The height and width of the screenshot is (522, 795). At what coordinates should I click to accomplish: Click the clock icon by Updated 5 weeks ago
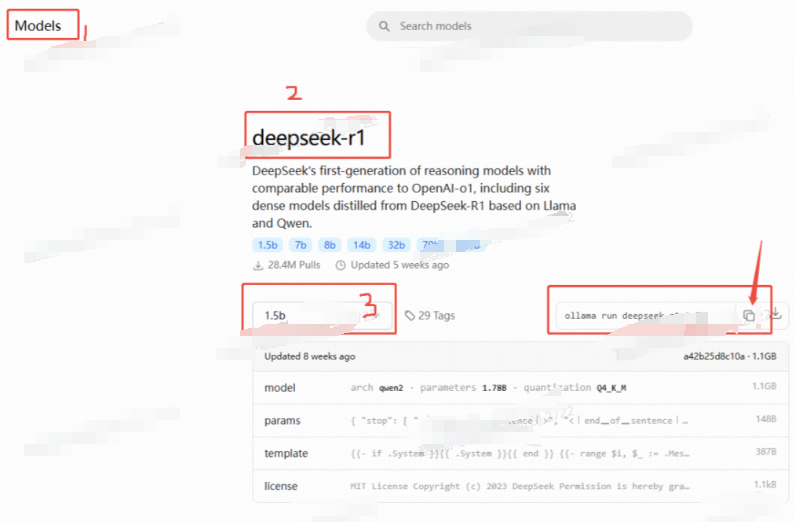point(341,265)
